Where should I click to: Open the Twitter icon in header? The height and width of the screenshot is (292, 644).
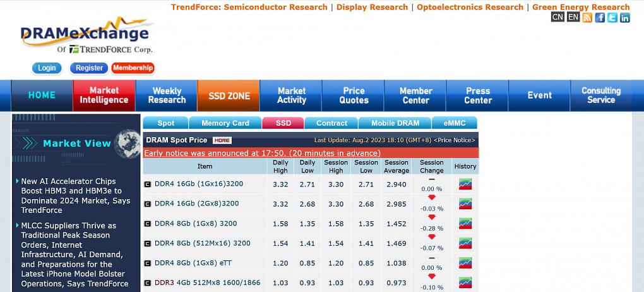coord(612,17)
